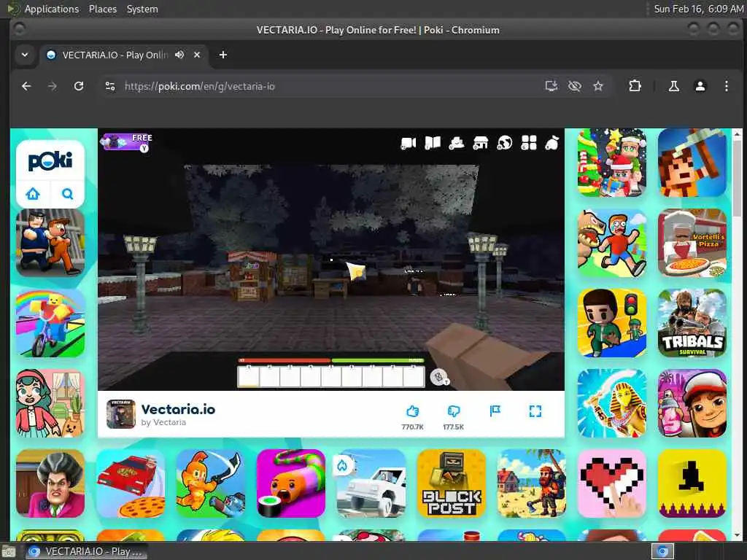Open the police chase prisoner game thumbnail
747x560 pixels.
click(x=50, y=243)
